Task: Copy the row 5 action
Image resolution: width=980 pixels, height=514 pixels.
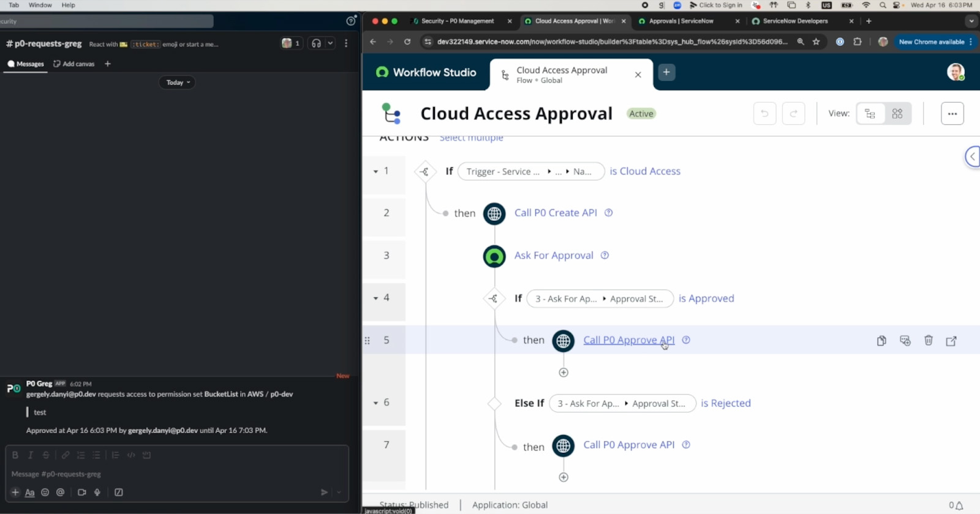Action: [x=881, y=341]
